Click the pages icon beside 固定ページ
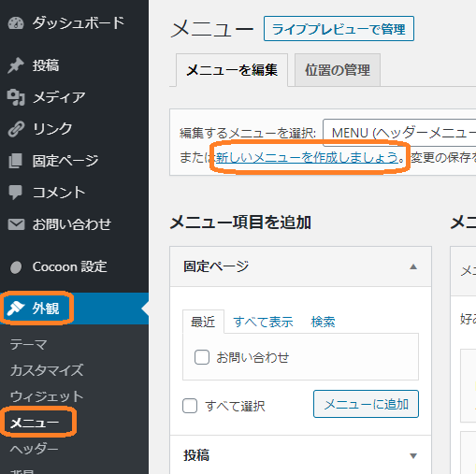Image resolution: width=476 pixels, height=474 pixels. pyautogui.click(x=16, y=161)
